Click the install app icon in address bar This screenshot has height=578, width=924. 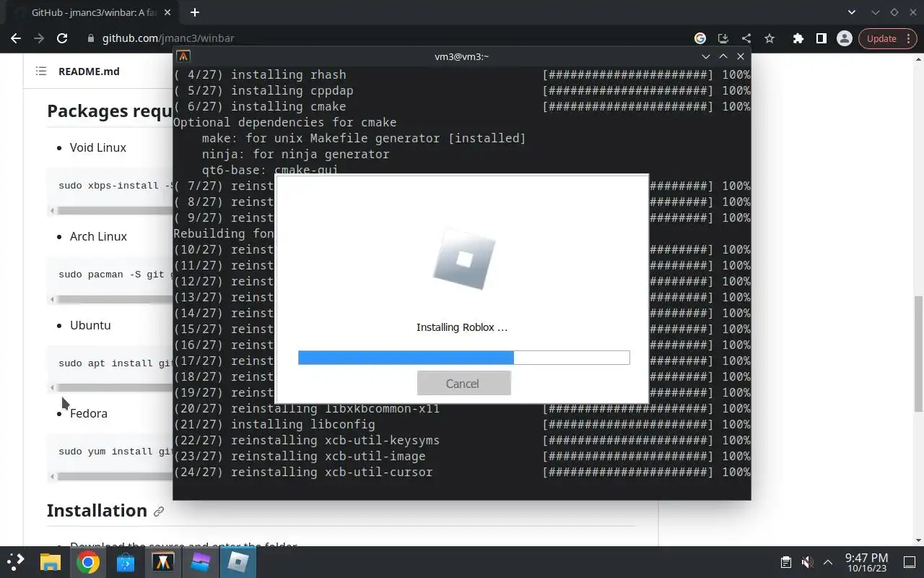(x=723, y=38)
